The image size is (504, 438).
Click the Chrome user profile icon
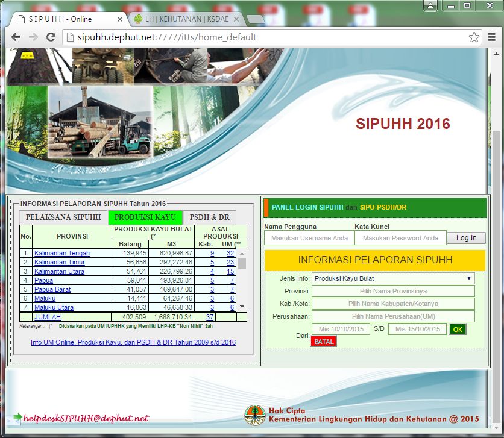(x=430, y=5)
